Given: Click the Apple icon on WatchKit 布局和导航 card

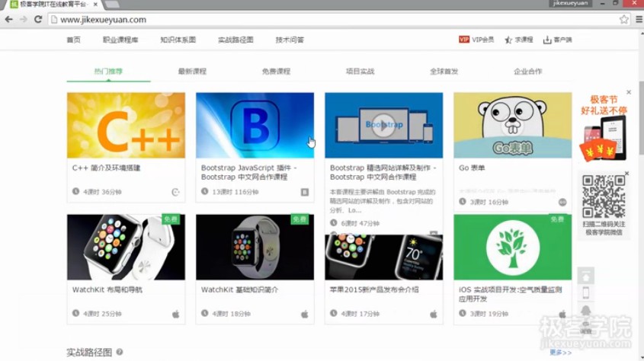Looking at the screenshot, I should pos(175,315).
